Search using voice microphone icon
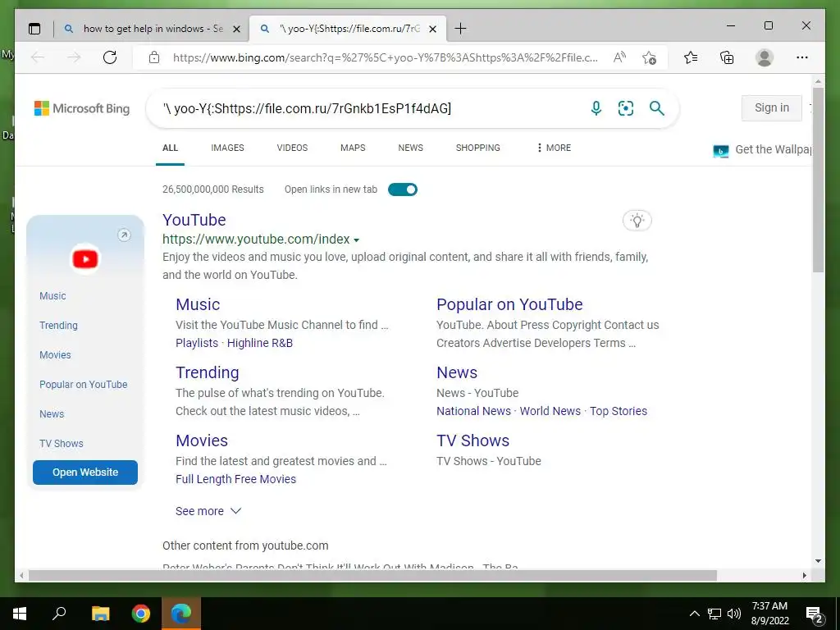The height and width of the screenshot is (630, 840). (x=596, y=108)
